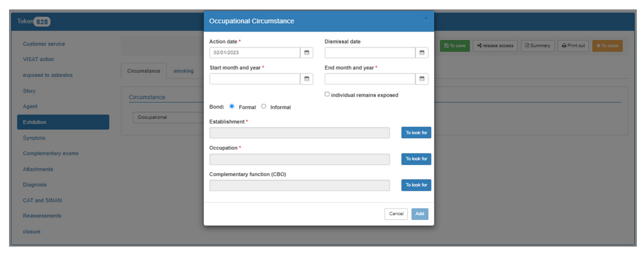Select the Formal bond radio button

[232, 106]
